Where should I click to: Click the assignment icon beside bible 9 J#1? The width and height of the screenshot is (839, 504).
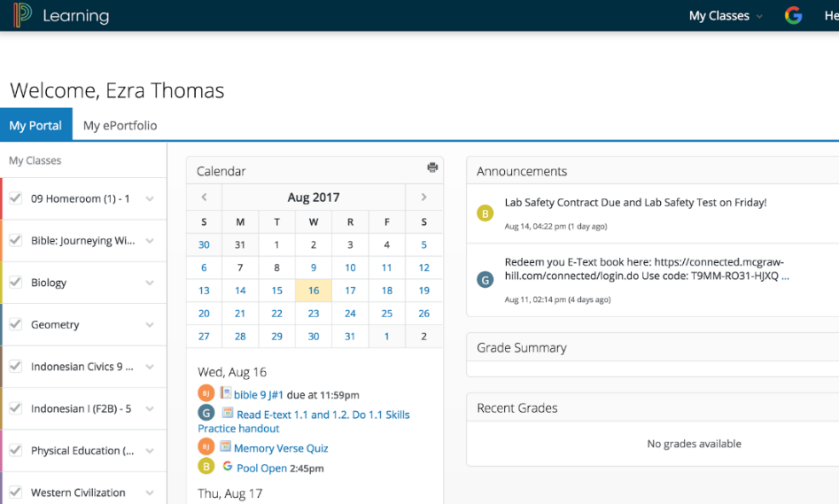coord(226,393)
